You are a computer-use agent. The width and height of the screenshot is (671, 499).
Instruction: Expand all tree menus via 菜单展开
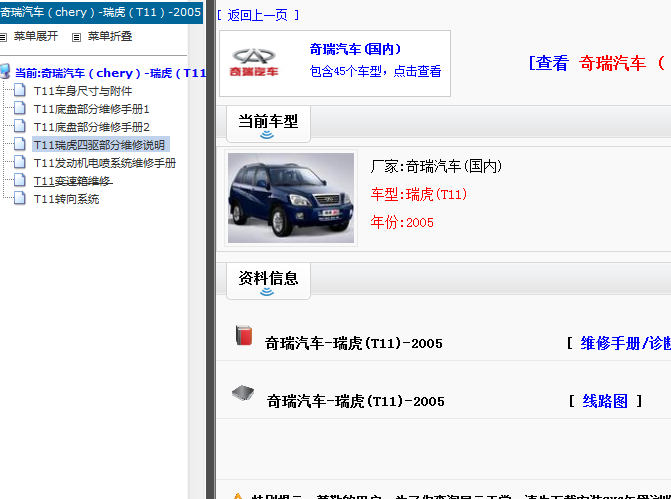point(36,36)
